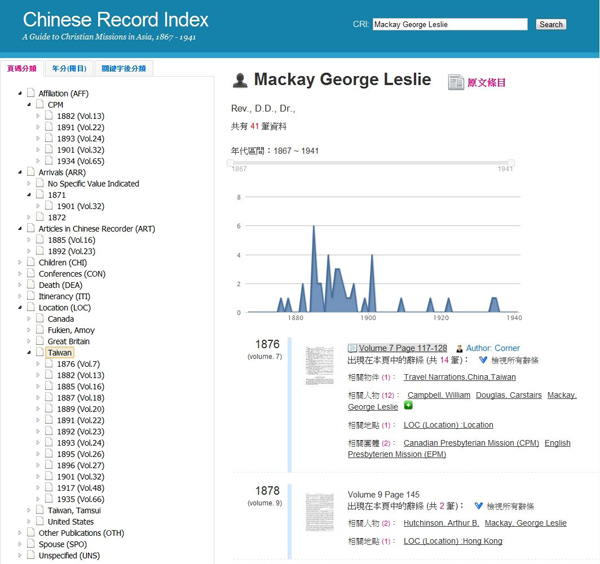Click the 原文條目 document icon
The height and width of the screenshot is (564, 600).
point(455,82)
